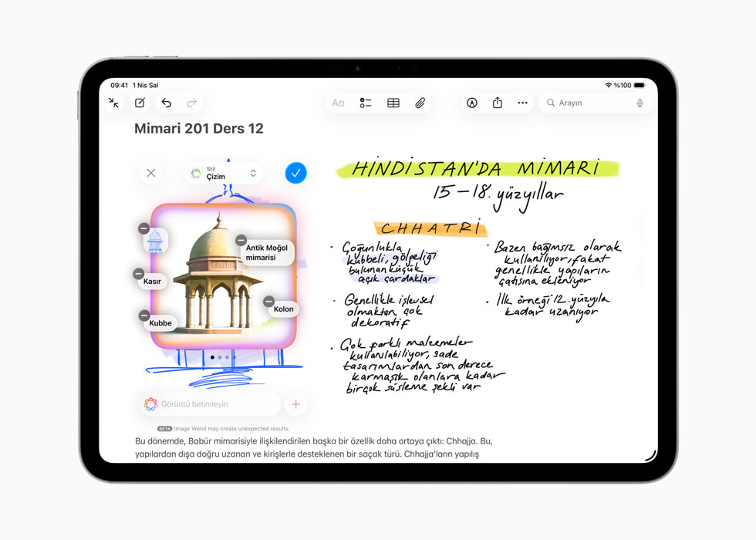756x540 pixels.
Task: Open text formatting with the Aa icon
Action: tap(338, 102)
